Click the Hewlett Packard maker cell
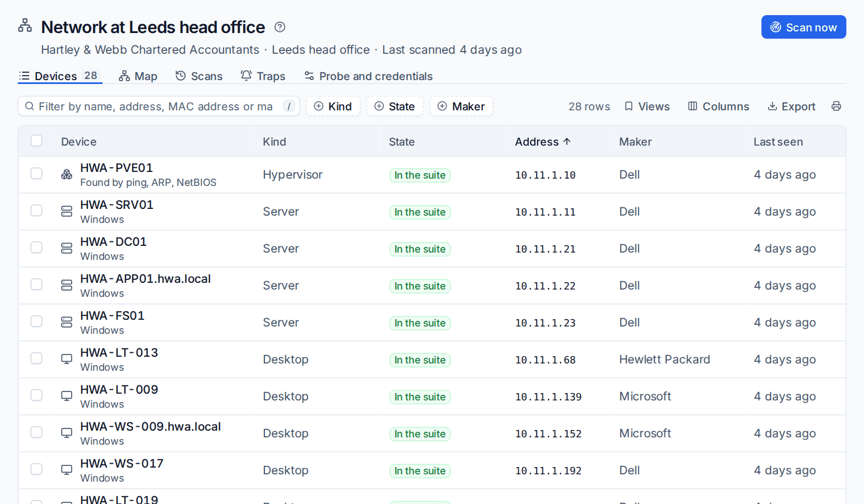 click(x=665, y=360)
